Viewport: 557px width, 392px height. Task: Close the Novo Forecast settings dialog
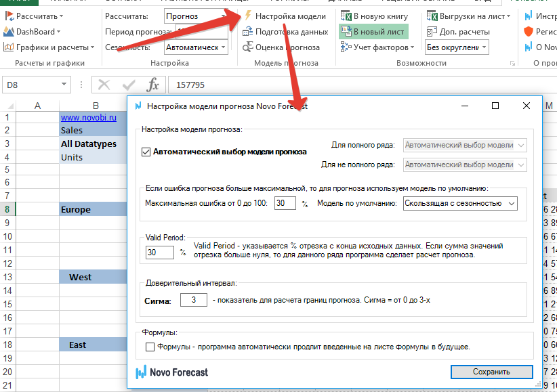[x=527, y=106]
